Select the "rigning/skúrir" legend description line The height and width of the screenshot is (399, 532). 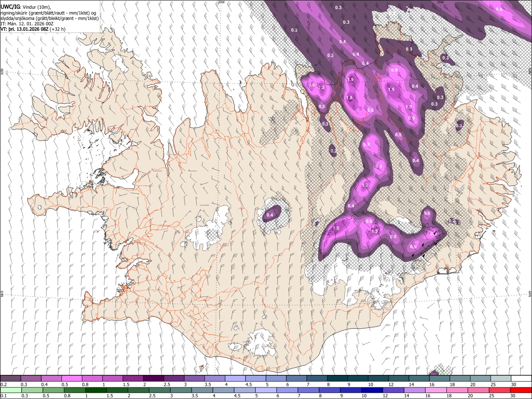[x=49, y=12]
